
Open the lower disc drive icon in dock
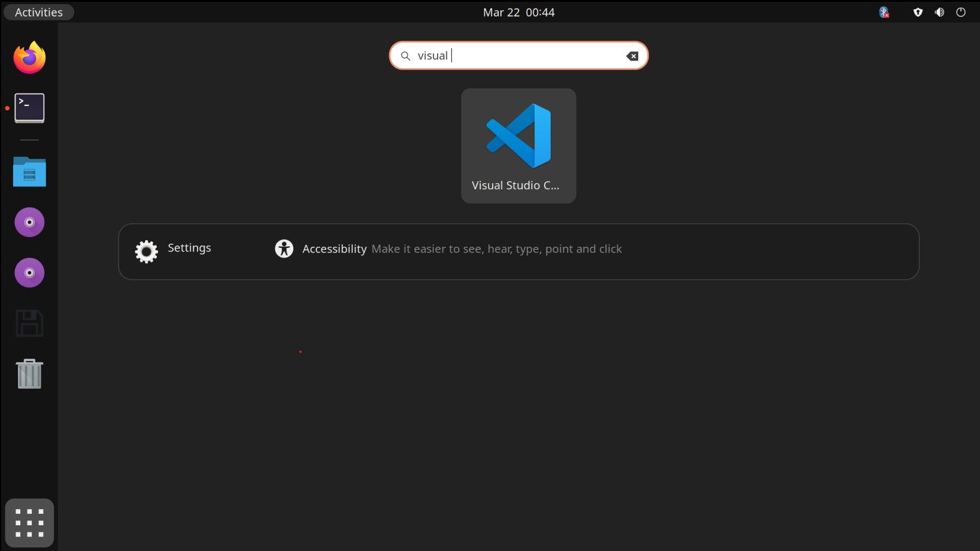29,273
